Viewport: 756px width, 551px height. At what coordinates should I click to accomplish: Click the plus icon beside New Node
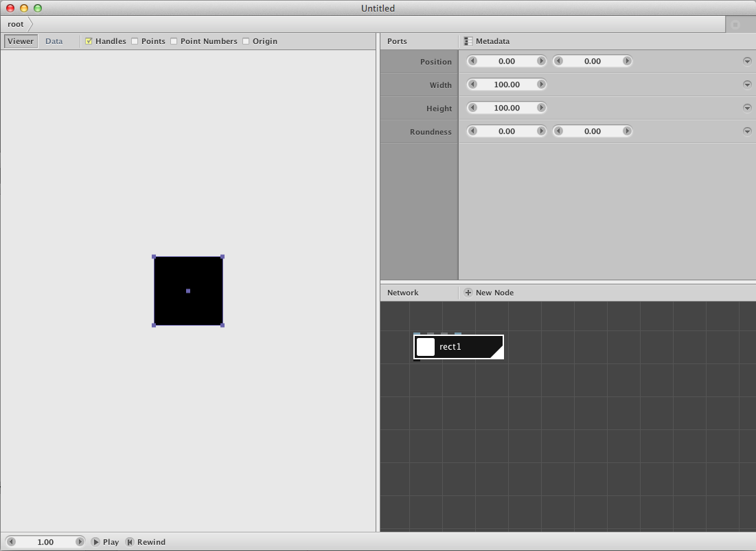468,293
